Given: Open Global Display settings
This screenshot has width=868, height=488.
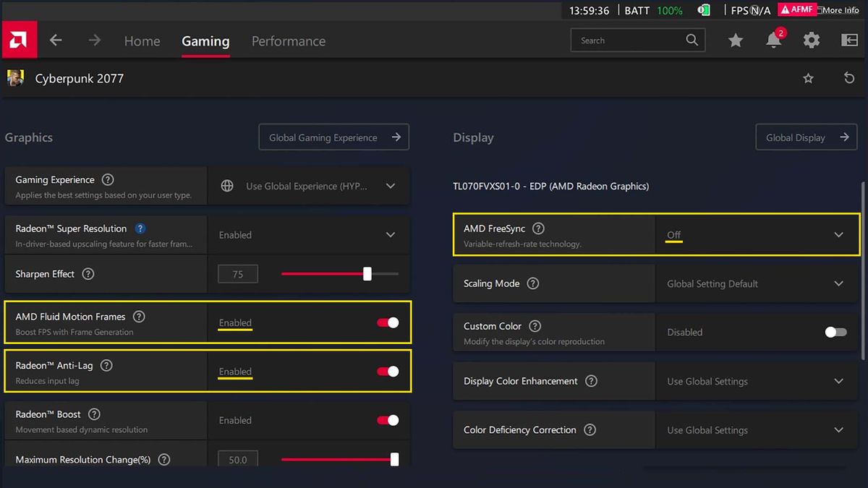Looking at the screenshot, I should coord(805,137).
